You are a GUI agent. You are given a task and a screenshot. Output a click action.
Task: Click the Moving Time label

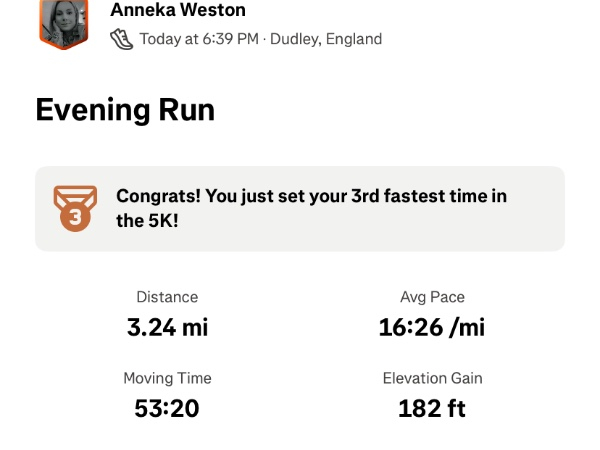click(167, 378)
